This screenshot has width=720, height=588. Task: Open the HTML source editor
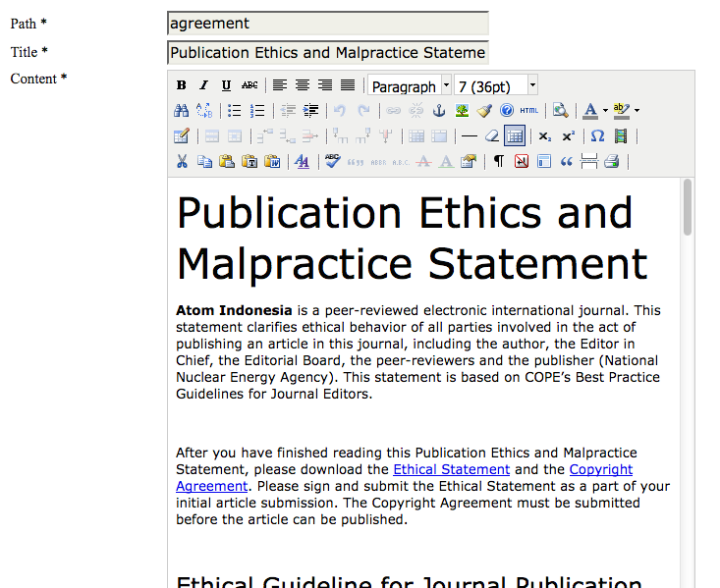529,111
